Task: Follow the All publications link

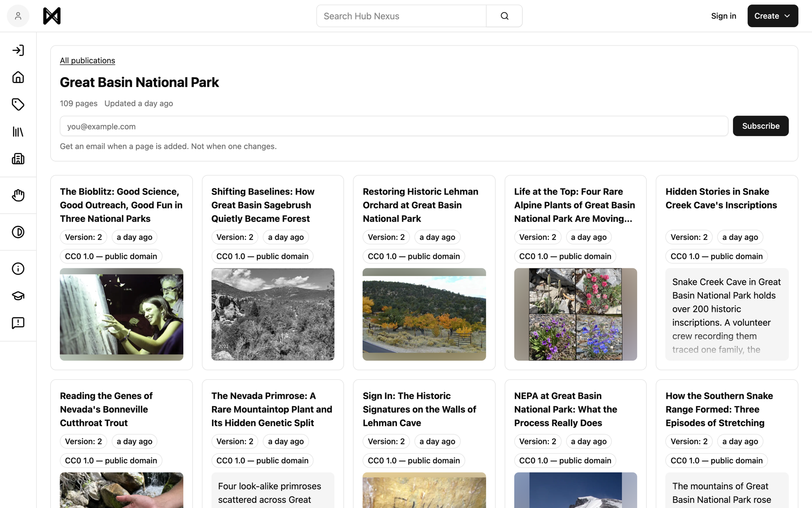Action: pos(88,61)
